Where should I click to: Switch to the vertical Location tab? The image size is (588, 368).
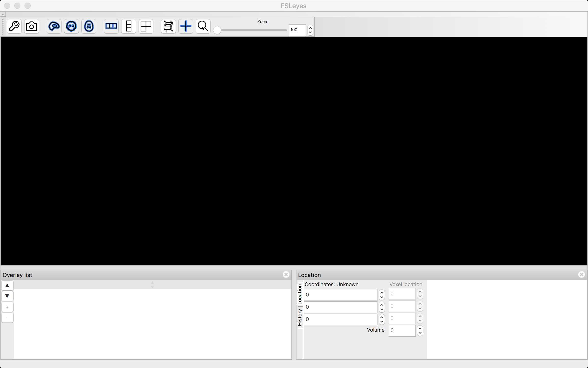coord(300,294)
